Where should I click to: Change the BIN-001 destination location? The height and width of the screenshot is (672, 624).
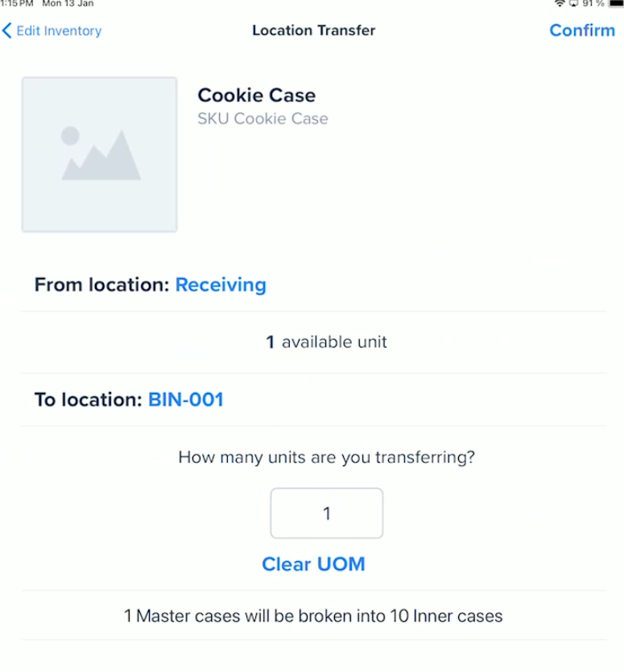[186, 399]
